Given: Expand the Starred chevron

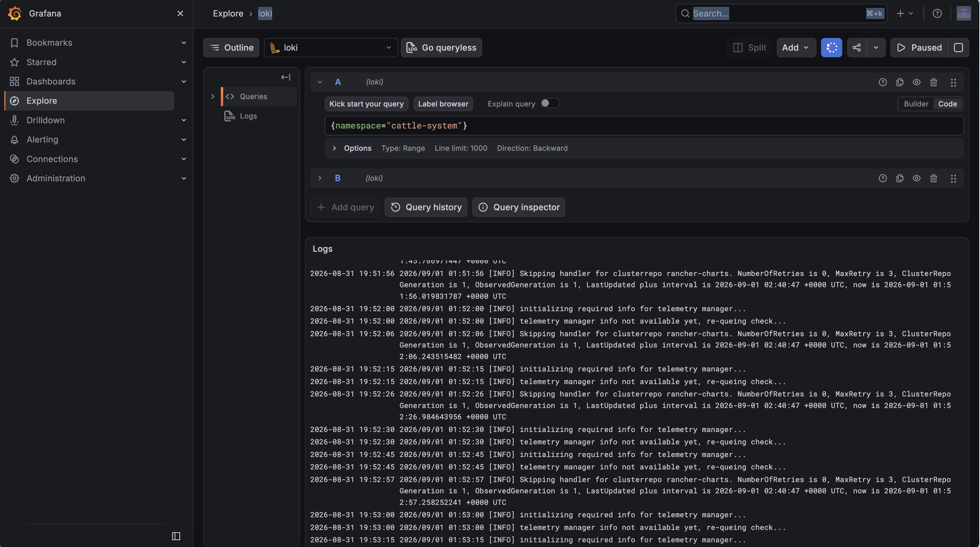Looking at the screenshot, I should (184, 62).
